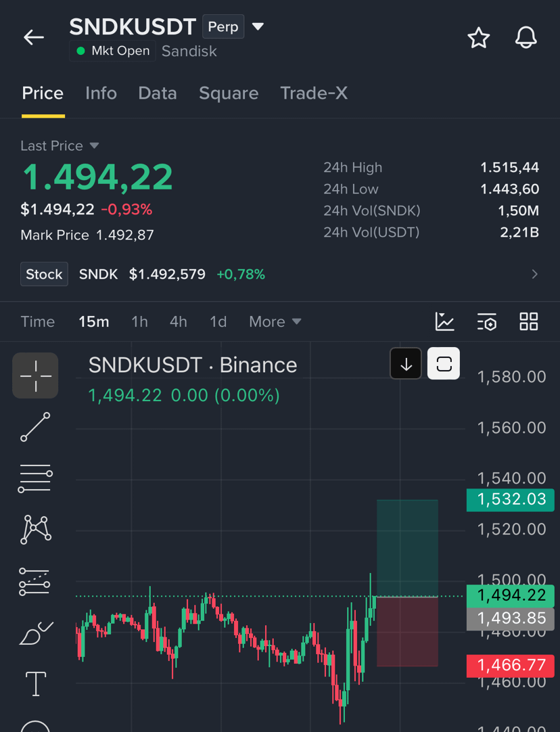Select the crosshair cursor tool
Image resolution: width=560 pixels, height=732 pixels.
click(35, 375)
